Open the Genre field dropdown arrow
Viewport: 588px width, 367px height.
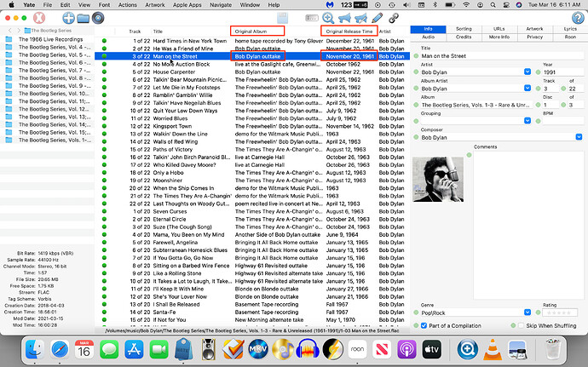pyautogui.click(x=527, y=312)
